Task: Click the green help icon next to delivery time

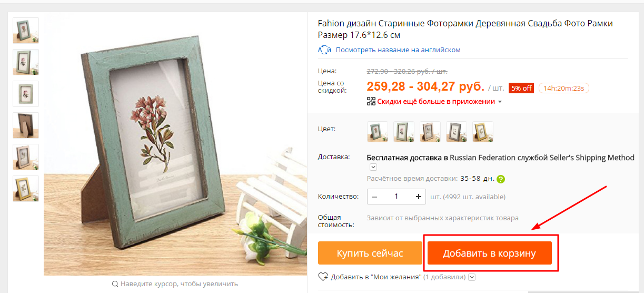Action: tap(501, 179)
